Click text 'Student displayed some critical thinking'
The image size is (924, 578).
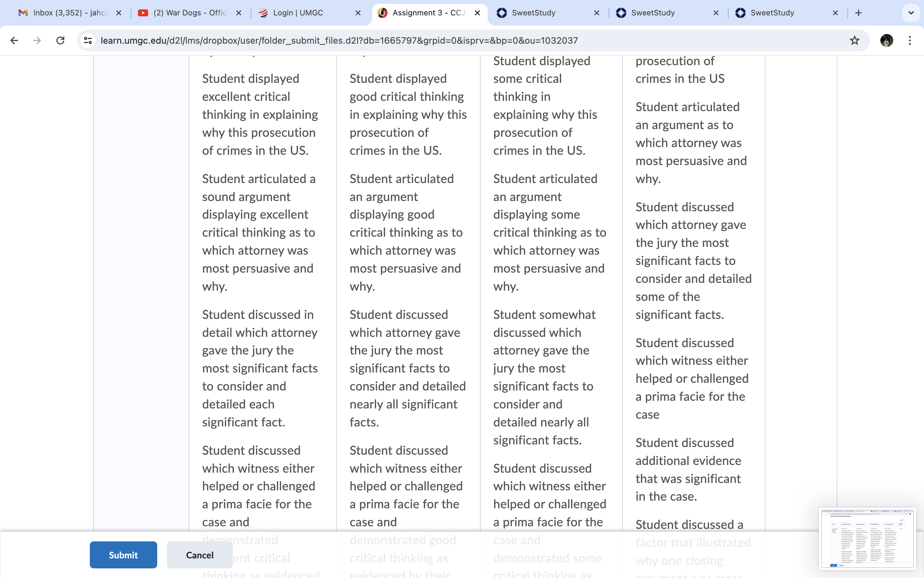coord(542,79)
